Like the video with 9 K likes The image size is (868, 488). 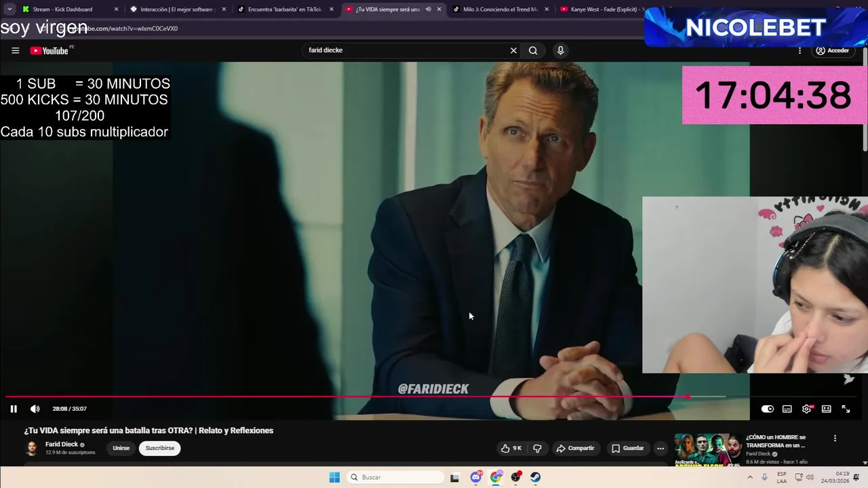coord(511,448)
